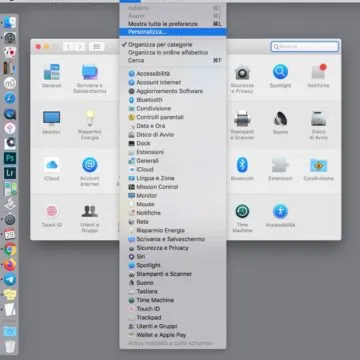
Task: Open the Monitor preference pane icon
Action: [x=51, y=118]
